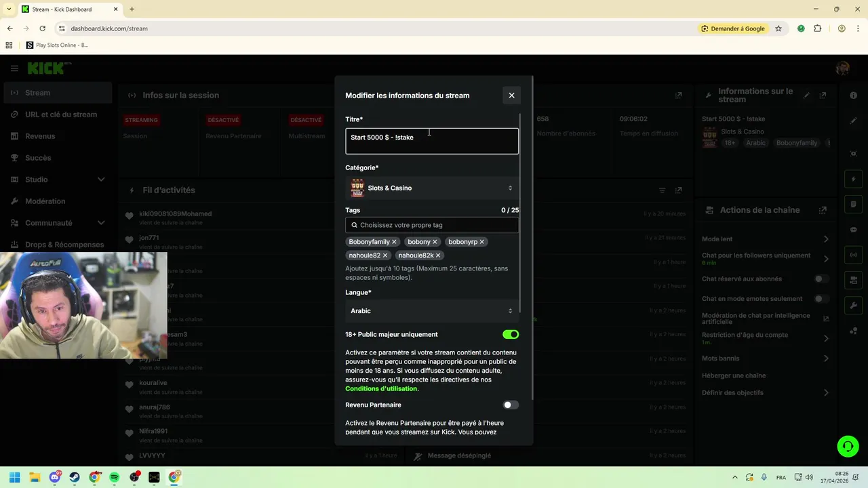This screenshot has width=868, height=488.
Task: Click Demander à Google button
Action: point(733,28)
